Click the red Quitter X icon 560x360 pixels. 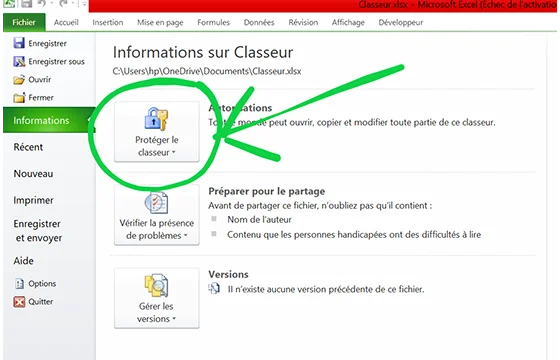[x=19, y=302]
